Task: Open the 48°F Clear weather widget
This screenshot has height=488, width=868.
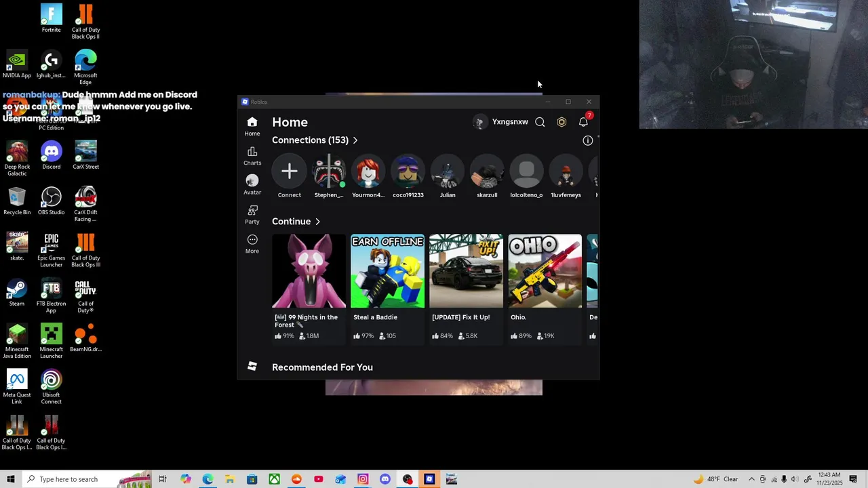Action: coord(715,479)
